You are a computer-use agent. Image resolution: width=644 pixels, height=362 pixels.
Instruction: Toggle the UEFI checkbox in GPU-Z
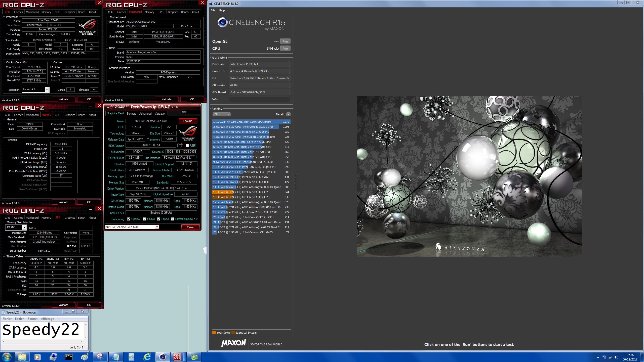click(187, 146)
